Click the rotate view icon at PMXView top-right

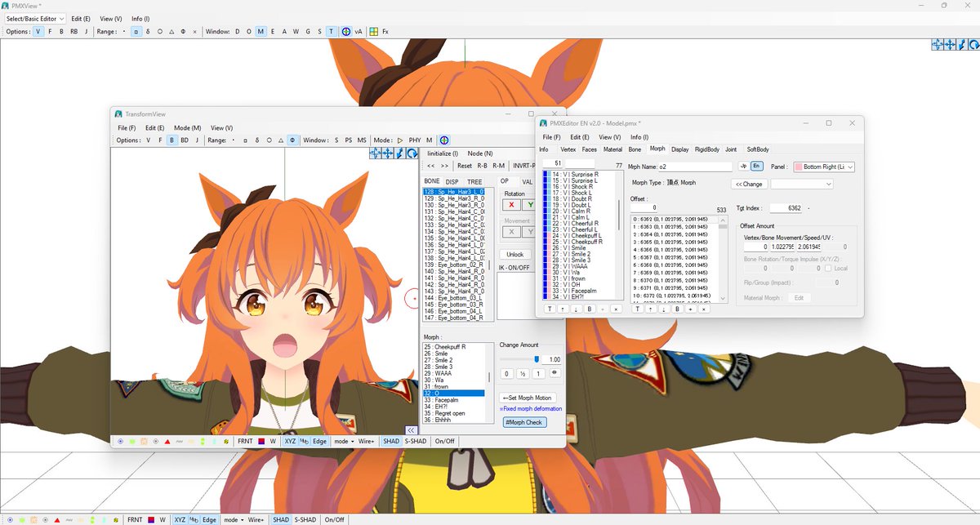[x=973, y=45]
